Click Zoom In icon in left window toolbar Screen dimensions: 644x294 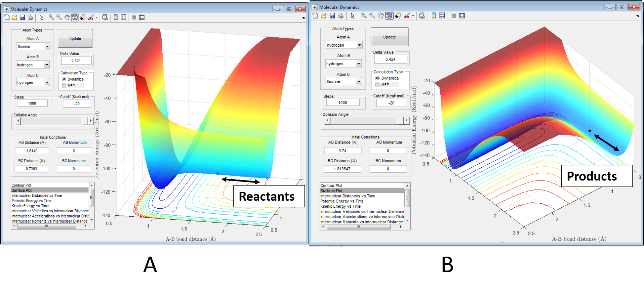(51, 18)
